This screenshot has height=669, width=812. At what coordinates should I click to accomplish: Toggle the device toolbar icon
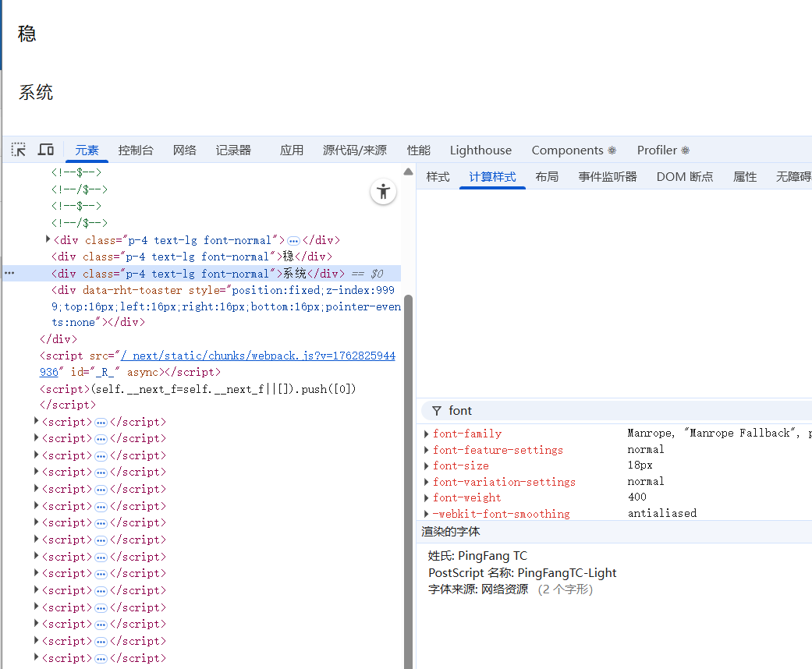click(x=46, y=150)
